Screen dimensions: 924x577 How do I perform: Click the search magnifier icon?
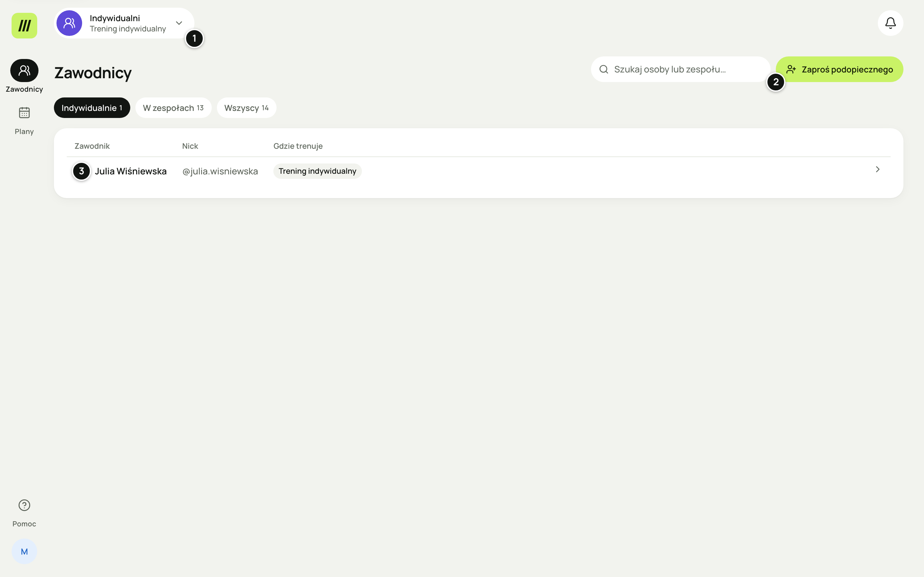point(604,70)
